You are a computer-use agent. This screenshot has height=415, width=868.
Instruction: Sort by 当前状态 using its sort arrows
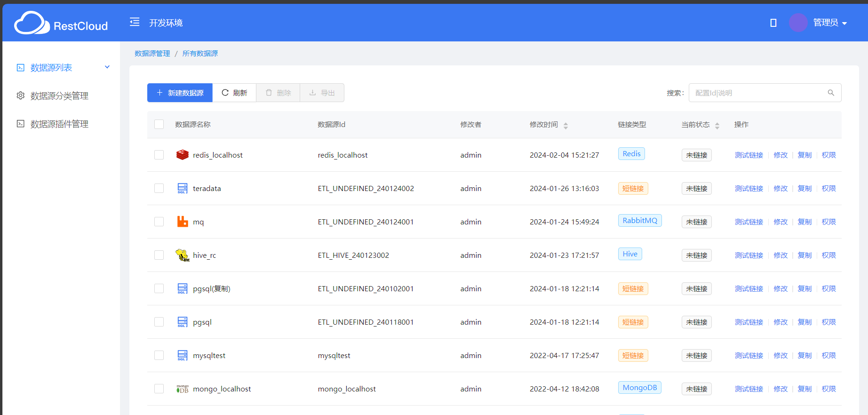tap(717, 126)
